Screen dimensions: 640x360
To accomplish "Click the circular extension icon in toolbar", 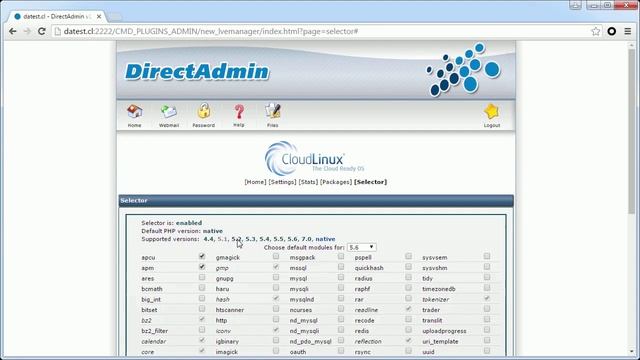I will click(611, 31).
